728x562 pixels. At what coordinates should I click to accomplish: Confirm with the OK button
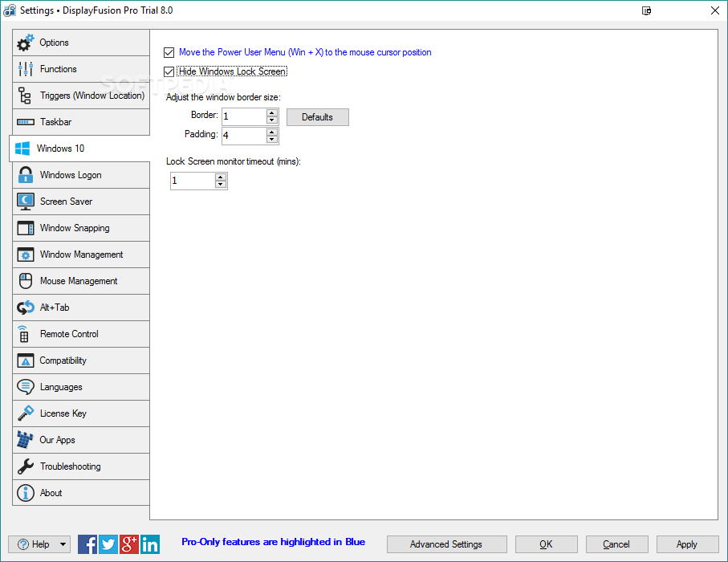point(547,544)
